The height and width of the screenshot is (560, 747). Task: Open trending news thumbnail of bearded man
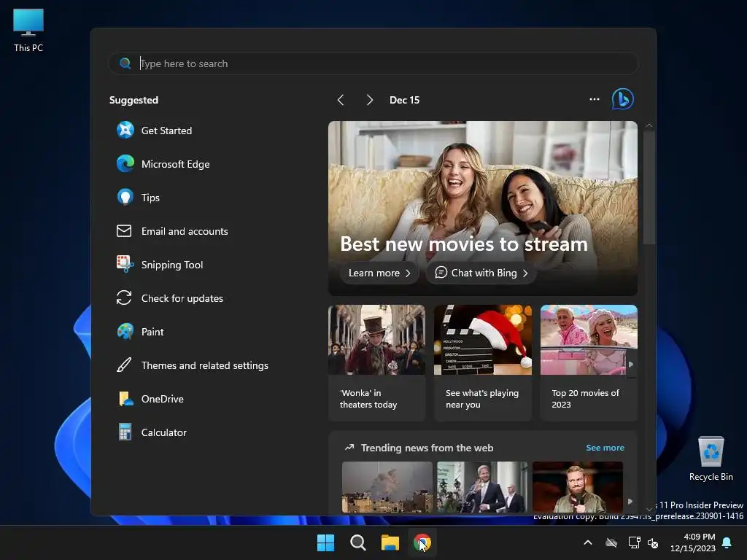pyautogui.click(x=578, y=486)
